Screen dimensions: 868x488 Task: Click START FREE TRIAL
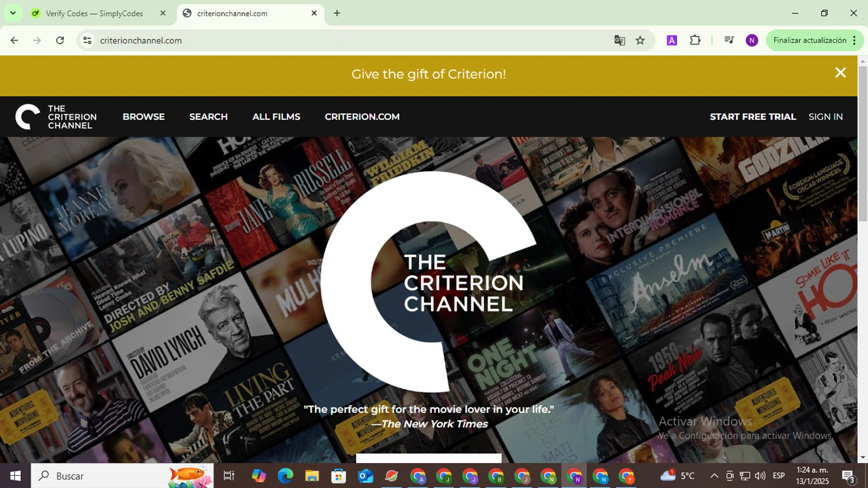(x=753, y=117)
